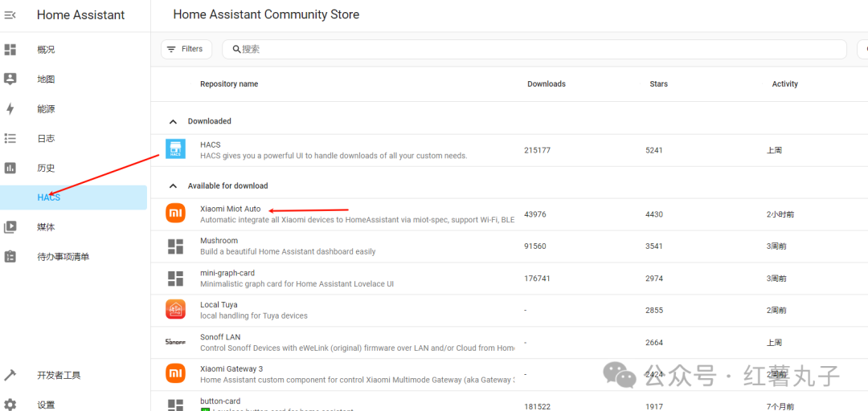Click the HACS blue store icon
Image resolution: width=868 pixels, height=411 pixels.
click(175, 149)
